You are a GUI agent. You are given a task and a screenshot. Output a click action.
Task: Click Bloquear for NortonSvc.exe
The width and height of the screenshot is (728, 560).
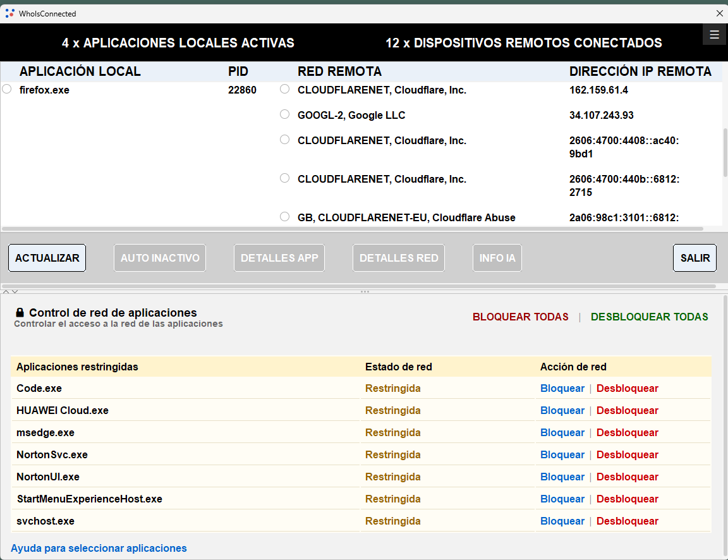point(562,454)
